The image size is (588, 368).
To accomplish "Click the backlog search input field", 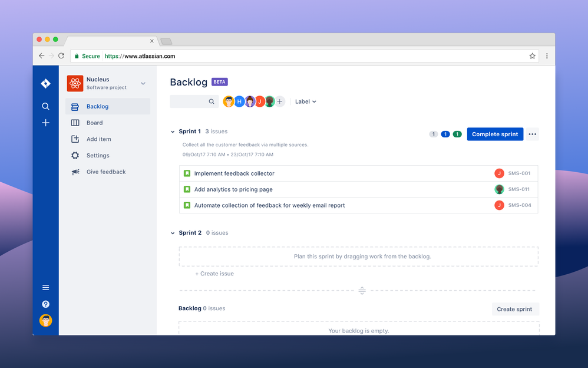I will [191, 101].
